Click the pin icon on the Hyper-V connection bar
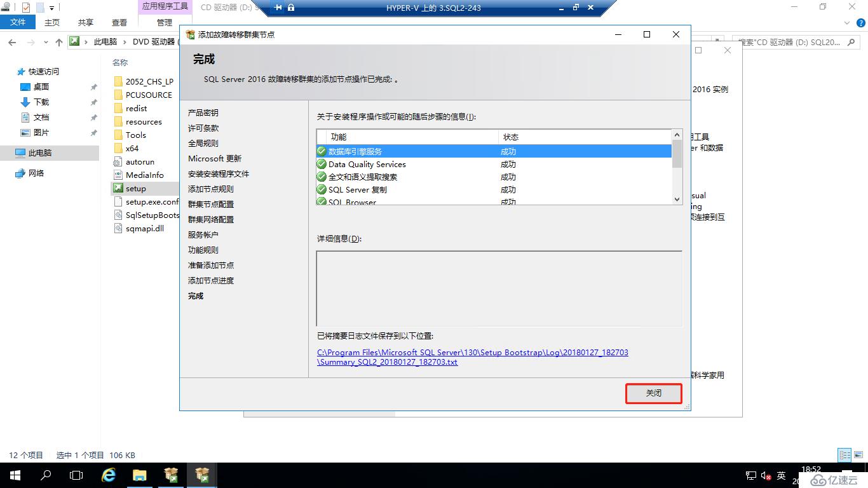Image resolution: width=868 pixels, height=488 pixels. click(278, 8)
